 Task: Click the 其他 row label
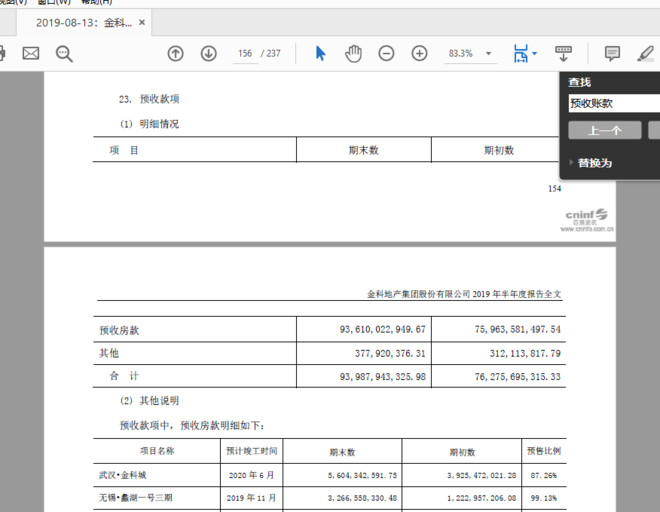[x=109, y=353]
